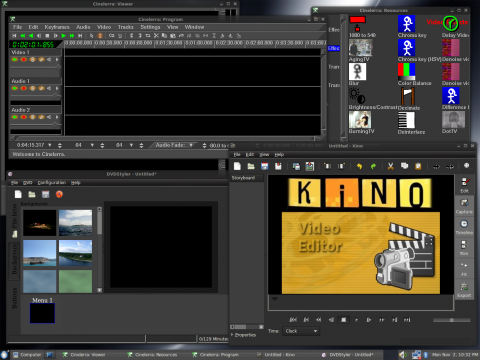Click Cinelerra's green Play forward button
This screenshot has height=360, width=480.
pos(64,35)
